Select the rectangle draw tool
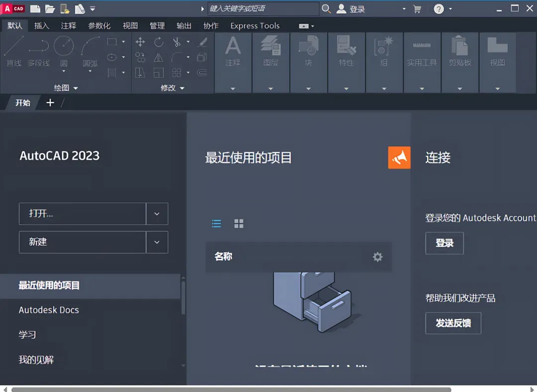The image size is (537, 392). (112, 42)
